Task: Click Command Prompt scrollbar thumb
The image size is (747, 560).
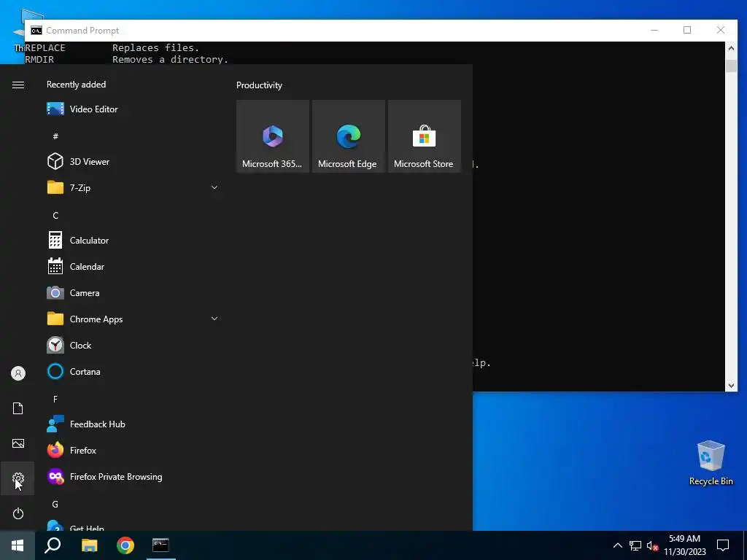Action: (731, 66)
